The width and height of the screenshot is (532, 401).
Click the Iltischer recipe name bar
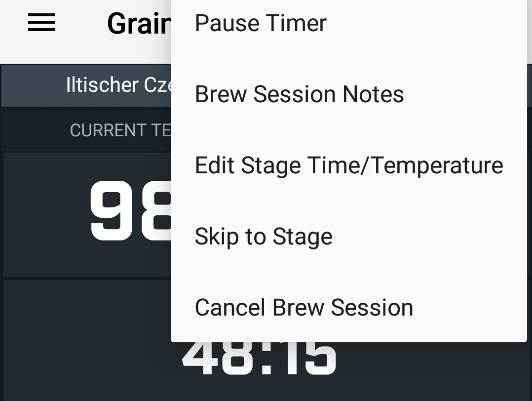tap(118, 85)
